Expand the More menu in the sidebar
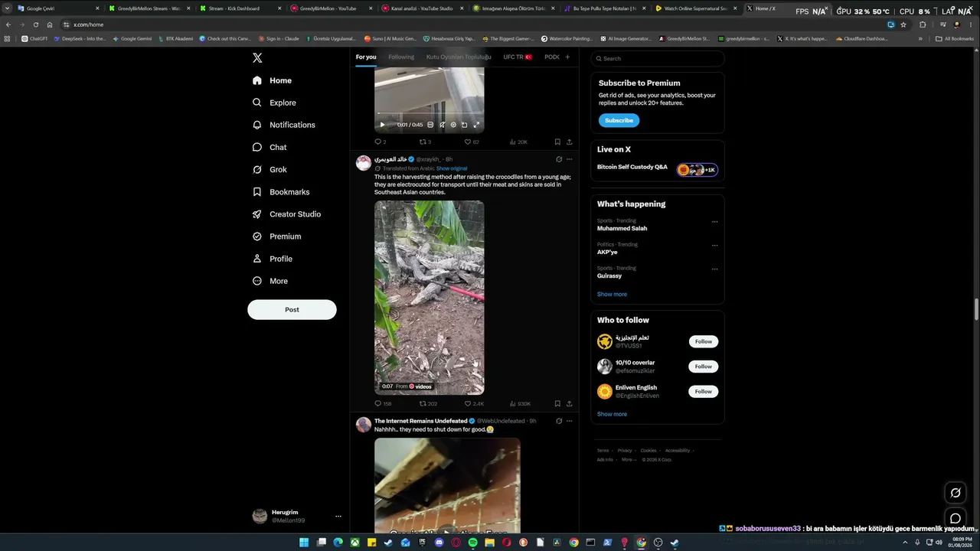The width and height of the screenshot is (980, 551). tap(269, 281)
